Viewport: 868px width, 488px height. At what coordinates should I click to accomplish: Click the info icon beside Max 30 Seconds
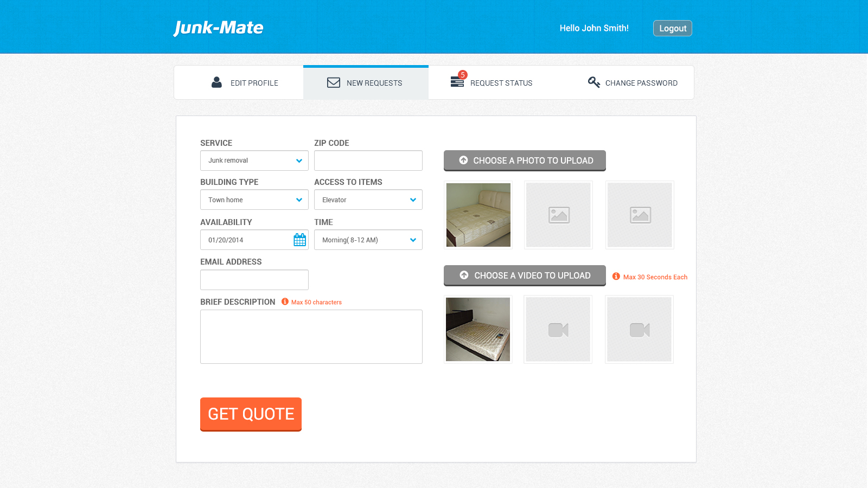coord(616,277)
